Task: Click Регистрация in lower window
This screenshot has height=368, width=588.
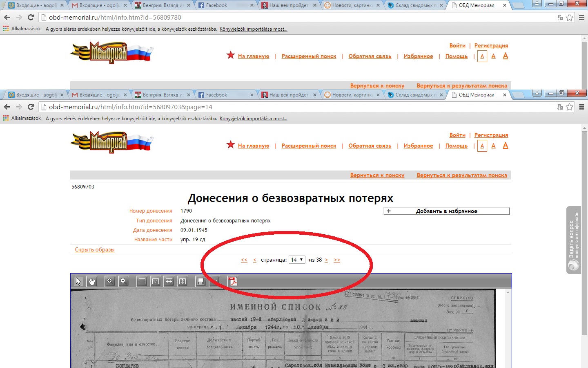Action: click(491, 135)
